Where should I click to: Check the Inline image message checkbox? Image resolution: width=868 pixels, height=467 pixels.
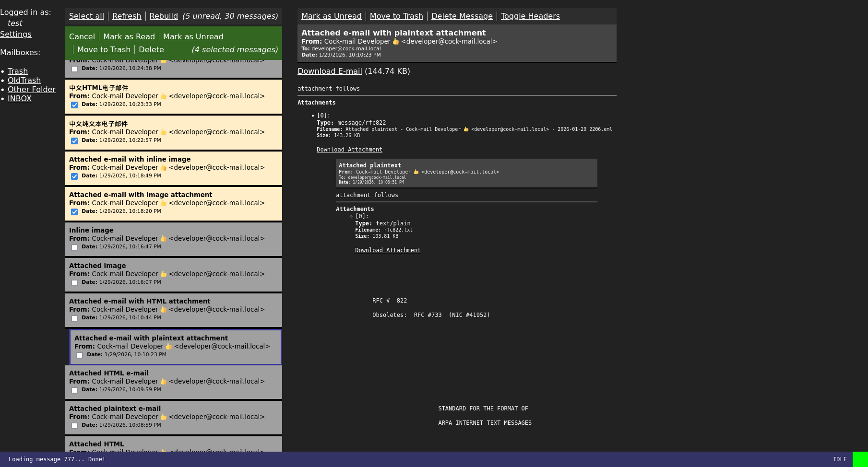(x=74, y=247)
